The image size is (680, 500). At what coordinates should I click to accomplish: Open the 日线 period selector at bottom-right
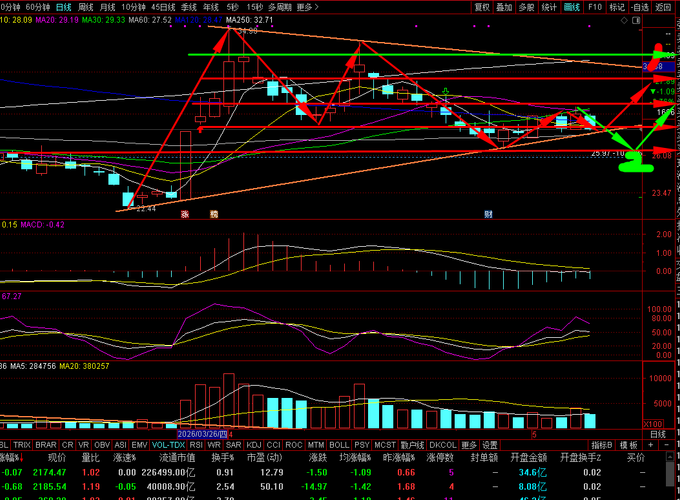(x=658, y=434)
